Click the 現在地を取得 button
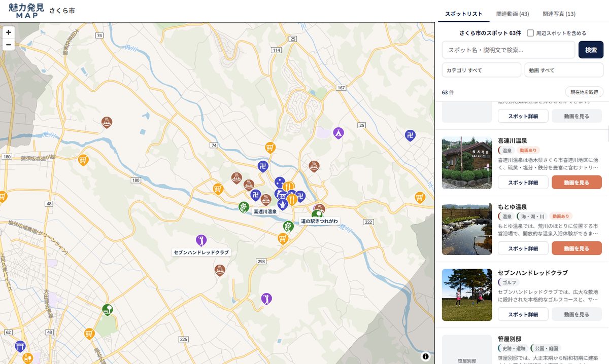 coord(584,92)
